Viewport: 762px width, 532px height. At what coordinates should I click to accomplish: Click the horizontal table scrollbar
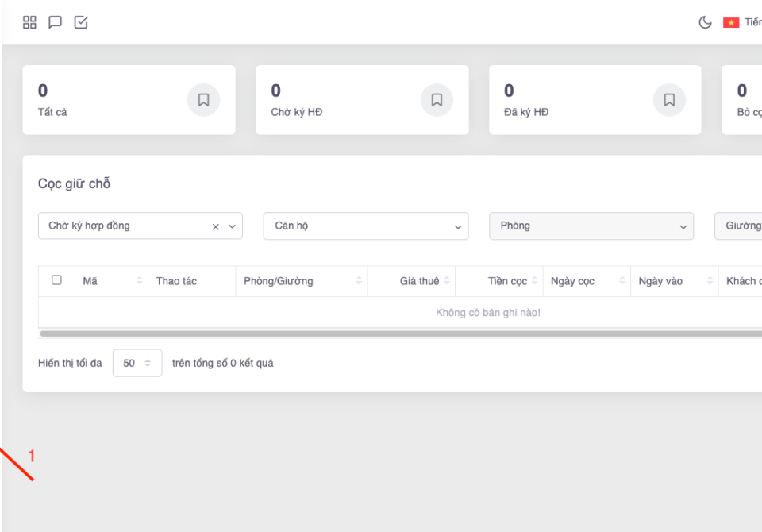click(x=397, y=333)
